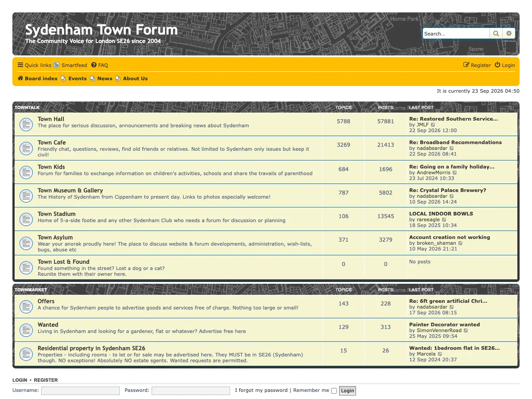The width and height of the screenshot is (532, 399).
Task: View latest post icon in Offers row
Action: click(452, 307)
